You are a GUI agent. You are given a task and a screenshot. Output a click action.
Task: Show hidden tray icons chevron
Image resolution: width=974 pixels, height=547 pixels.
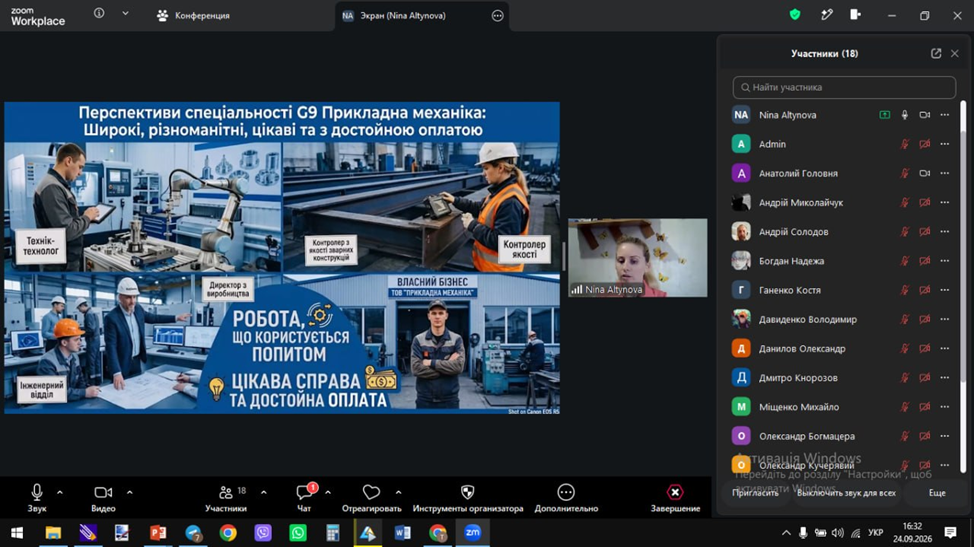pos(786,533)
